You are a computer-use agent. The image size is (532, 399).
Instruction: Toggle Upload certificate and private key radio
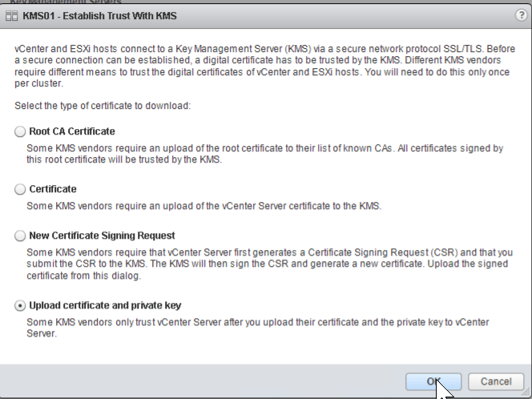(x=20, y=306)
